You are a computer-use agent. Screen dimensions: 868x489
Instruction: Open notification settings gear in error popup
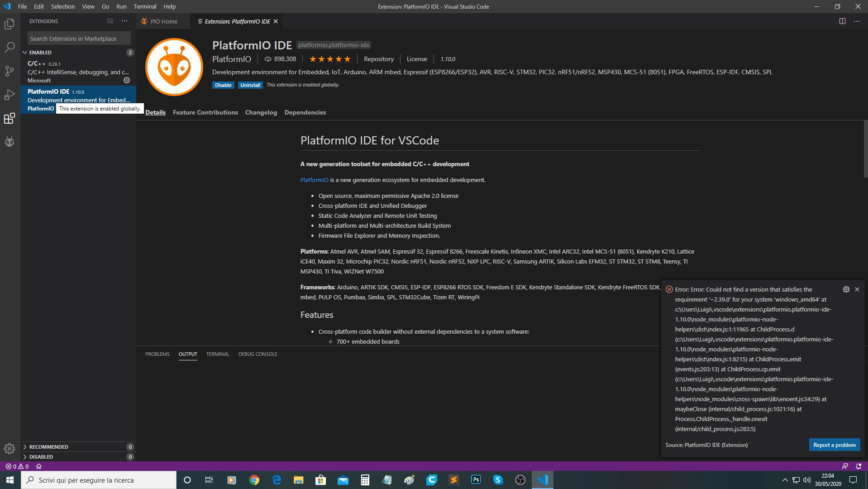tap(846, 289)
